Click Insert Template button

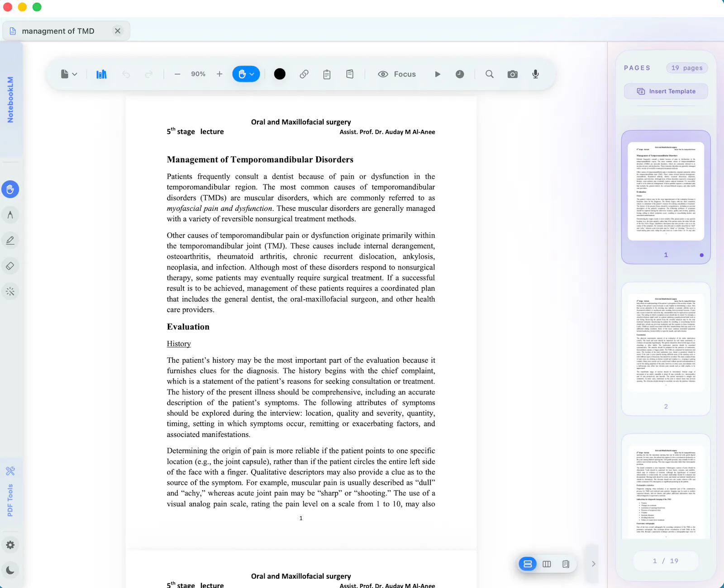point(666,91)
